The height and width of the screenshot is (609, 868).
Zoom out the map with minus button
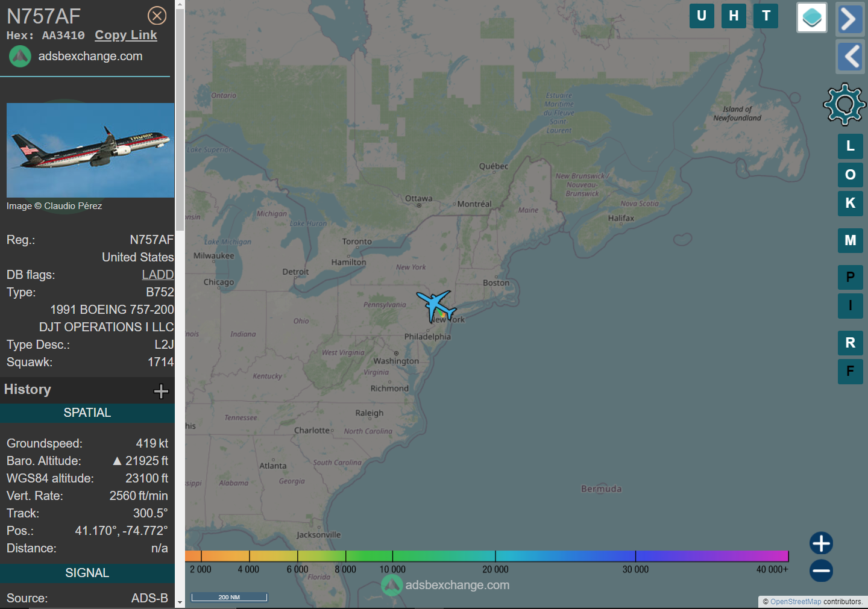[821, 570]
